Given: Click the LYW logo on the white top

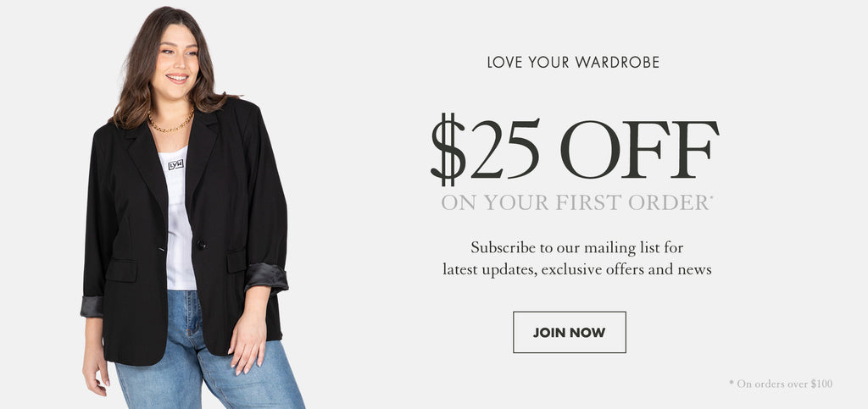Looking at the screenshot, I should pos(175,164).
